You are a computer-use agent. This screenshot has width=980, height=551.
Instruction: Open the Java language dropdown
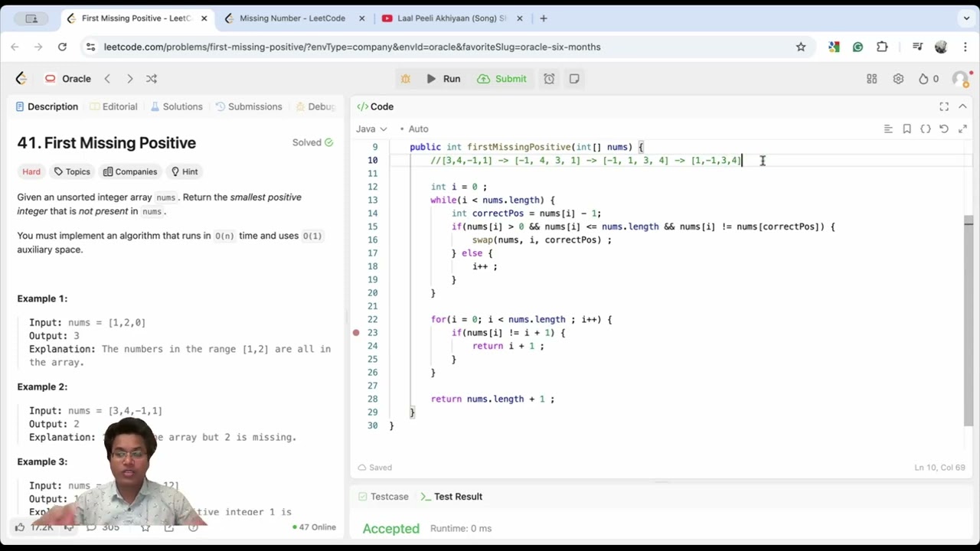[x=371, y=129]
